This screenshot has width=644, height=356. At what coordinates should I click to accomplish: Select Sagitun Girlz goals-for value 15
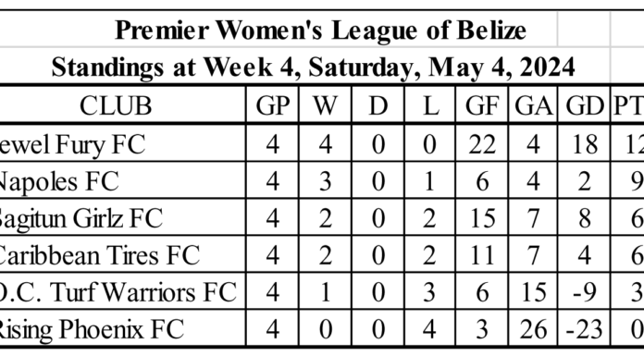pos(482,218)
